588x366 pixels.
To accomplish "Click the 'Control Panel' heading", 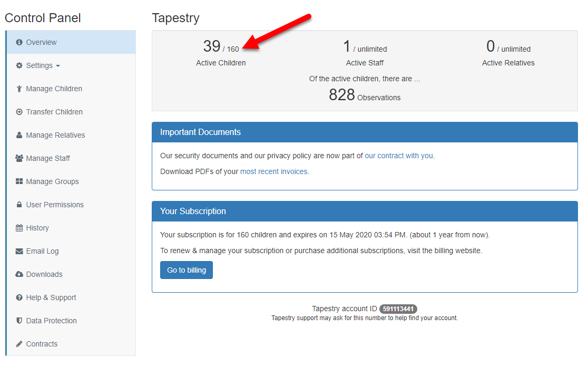I will [x=43, y=17].
